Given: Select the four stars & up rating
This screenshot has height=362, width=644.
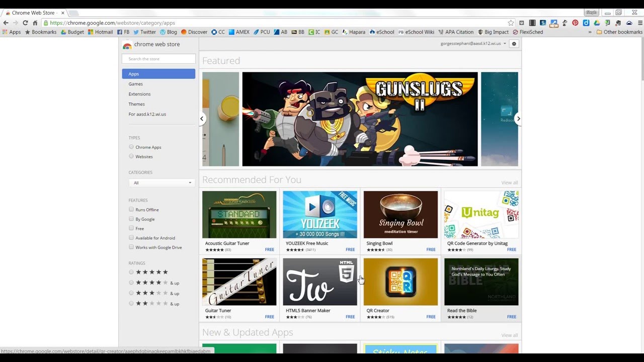Looking at the screenshot, I should 131,283.
